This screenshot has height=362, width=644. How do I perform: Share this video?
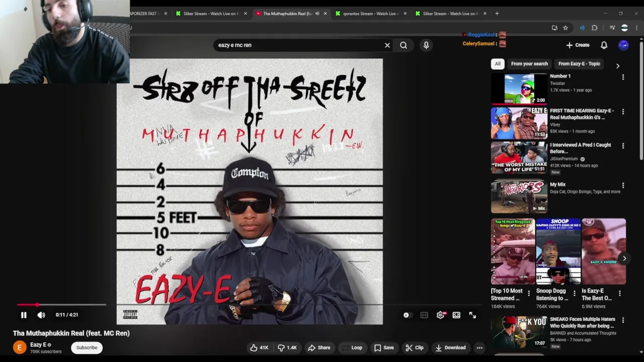(319, 347)
